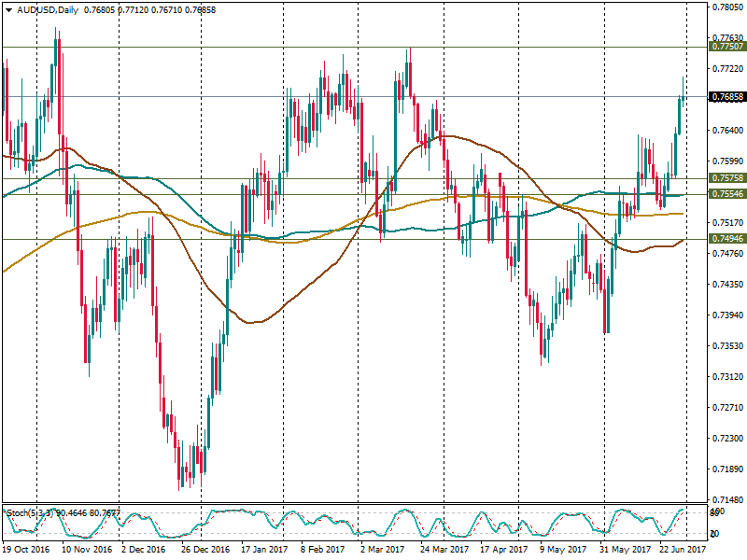Viewport: 747px width, 560px height.
Task: Select the 0.75546 price level tag
Action: click(x=727, y=194)
